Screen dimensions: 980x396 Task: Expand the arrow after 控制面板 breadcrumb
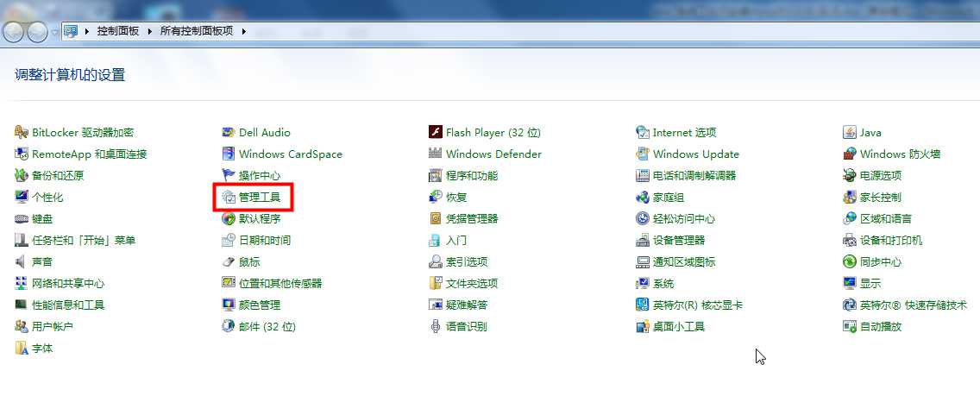[x=150, y=30]
